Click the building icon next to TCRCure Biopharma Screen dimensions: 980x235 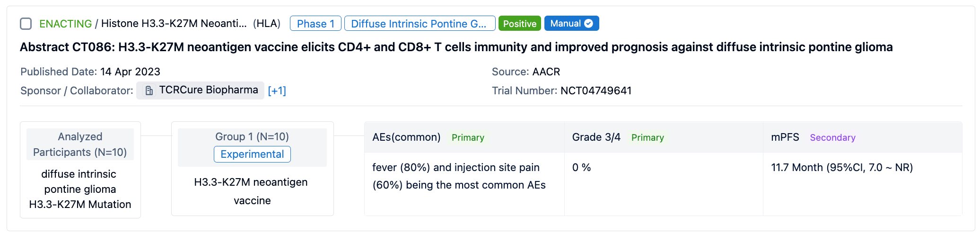pos(149,90)
